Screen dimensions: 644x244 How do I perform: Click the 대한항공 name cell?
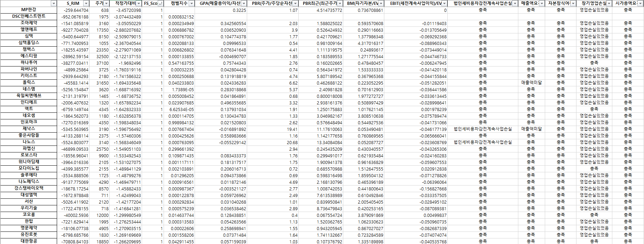tap(29, 241)
